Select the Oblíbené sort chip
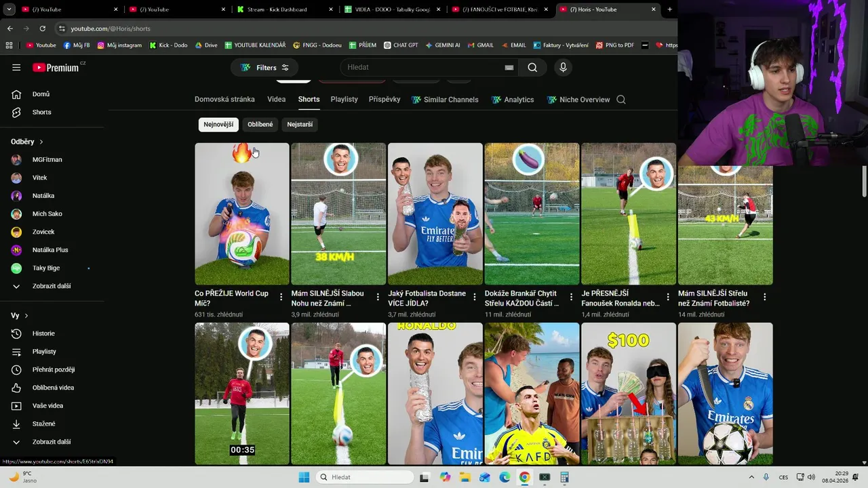The image size is (868, 488). pyautogui.click(x=260, y=124)
